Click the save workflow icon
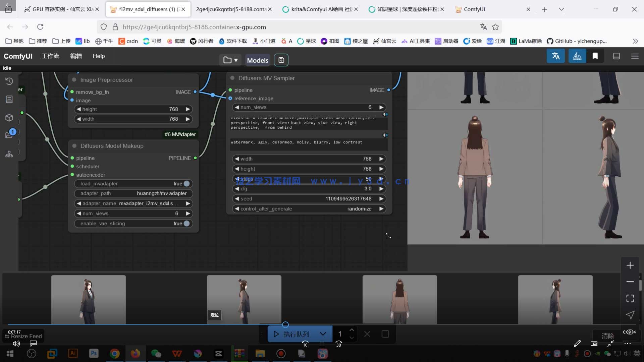This screenshot has height=362, width=644. [281, 60]
